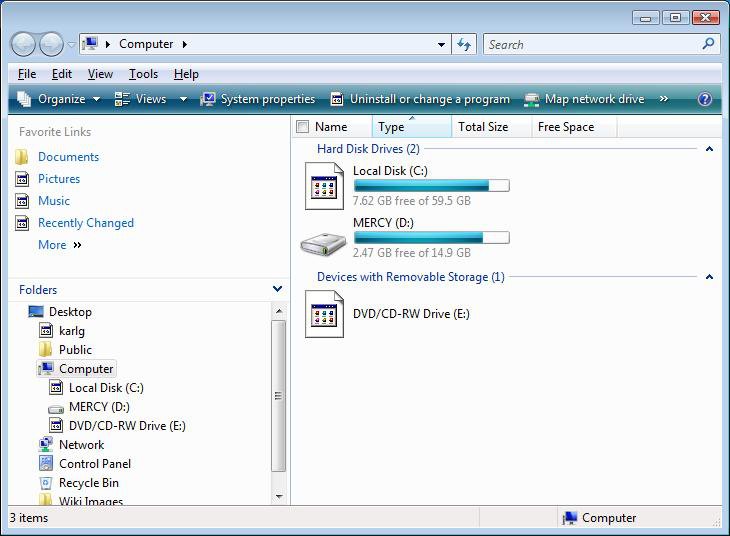Click the Desktop icon in Folders tree

(36, 312)
